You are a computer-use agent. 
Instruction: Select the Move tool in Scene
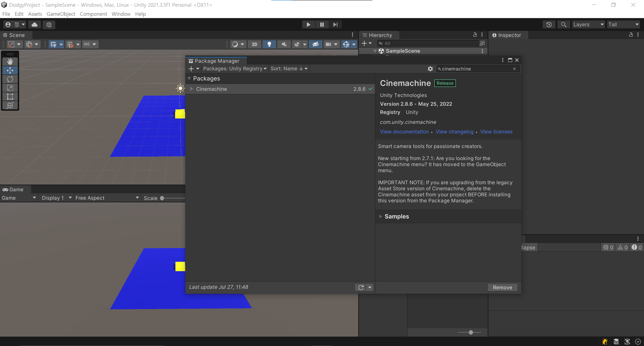[x=10, y=70]
